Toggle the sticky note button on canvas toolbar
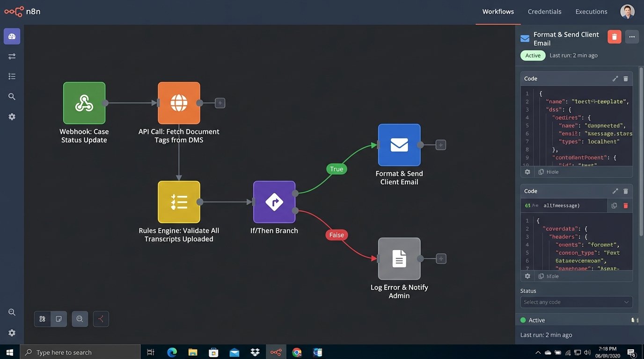This screenshot has height=359, width=644. point(59,319)
